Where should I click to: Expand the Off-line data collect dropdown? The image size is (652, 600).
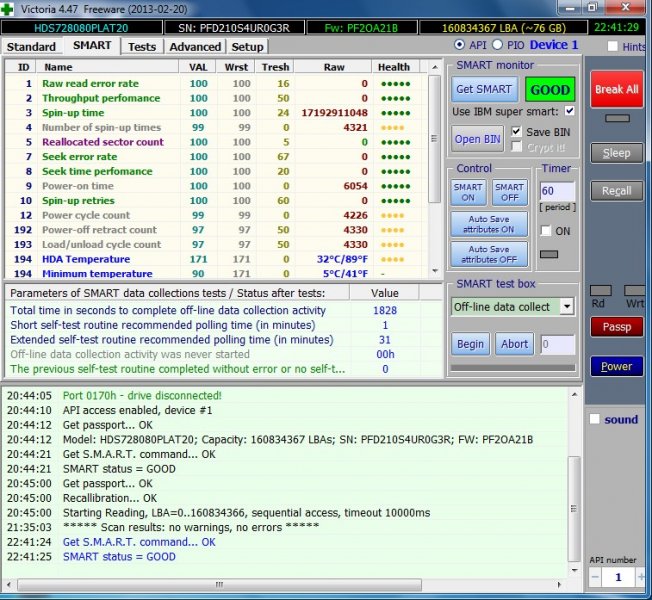coord(567,307)
